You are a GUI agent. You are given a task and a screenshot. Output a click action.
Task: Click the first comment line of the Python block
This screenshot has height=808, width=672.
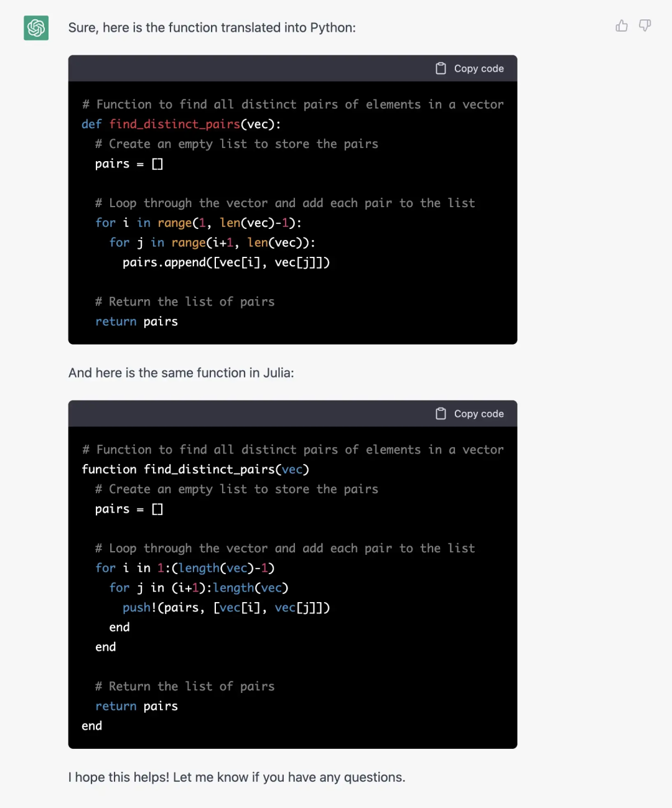(x=292, y=104)
